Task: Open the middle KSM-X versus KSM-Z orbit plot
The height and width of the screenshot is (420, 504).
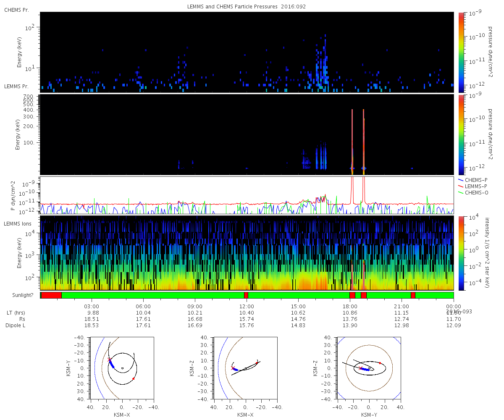Action: pyautogui.click(x=245, y=367)
